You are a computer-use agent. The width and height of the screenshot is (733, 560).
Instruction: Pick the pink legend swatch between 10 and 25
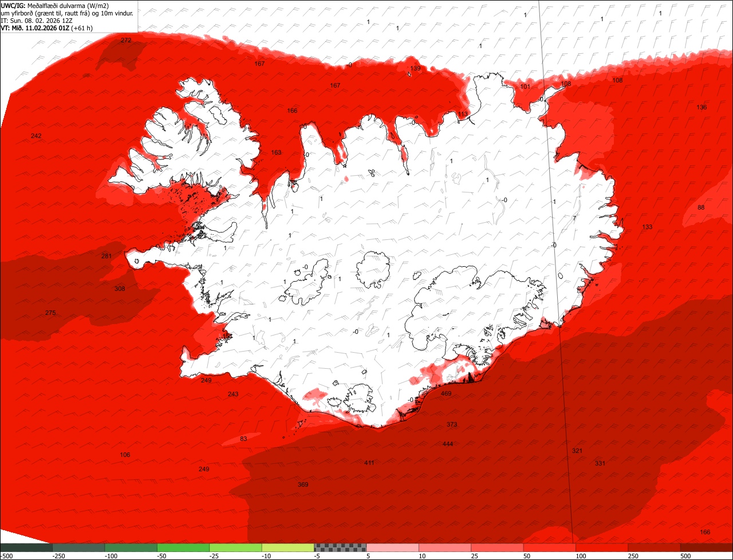coord(444,547)
